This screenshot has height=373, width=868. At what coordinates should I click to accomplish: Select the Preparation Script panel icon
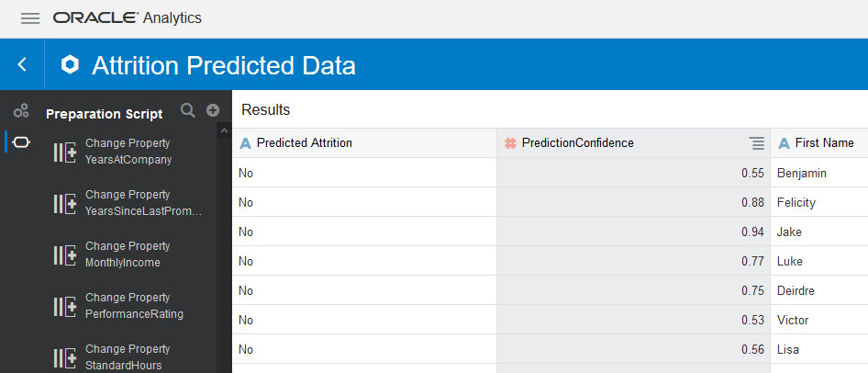pyautogui.click(x=21, y=142)
